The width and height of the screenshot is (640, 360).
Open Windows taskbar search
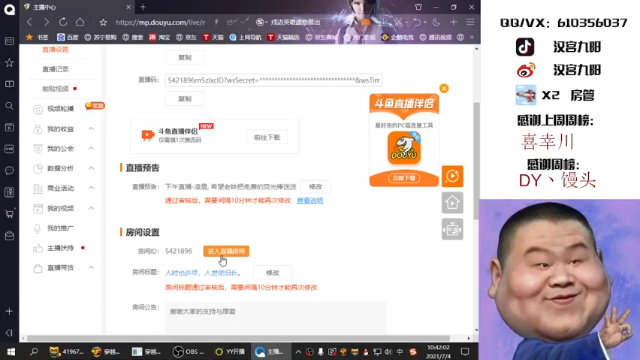click(34, 351)
